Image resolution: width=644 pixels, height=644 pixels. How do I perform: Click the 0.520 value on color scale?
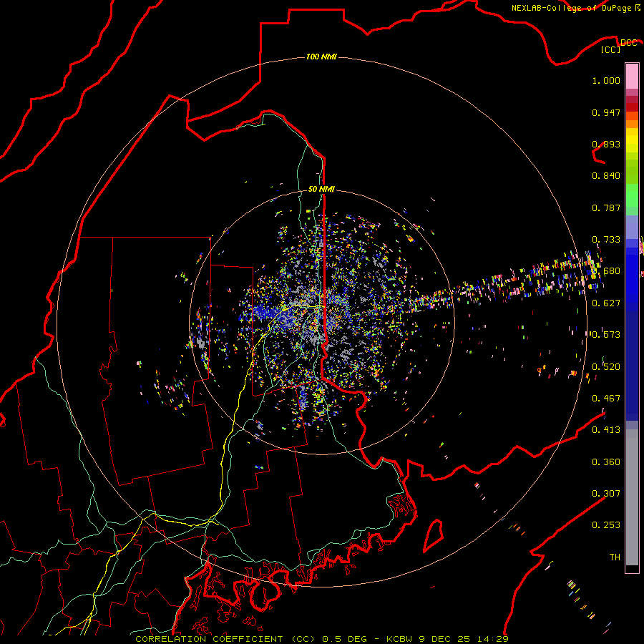click(606, 367)
